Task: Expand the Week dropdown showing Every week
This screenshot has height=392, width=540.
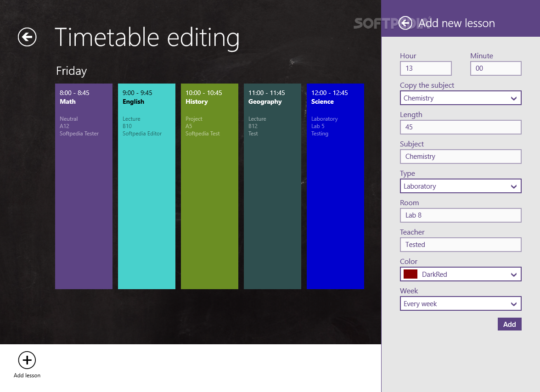Action: click(461, 303)
